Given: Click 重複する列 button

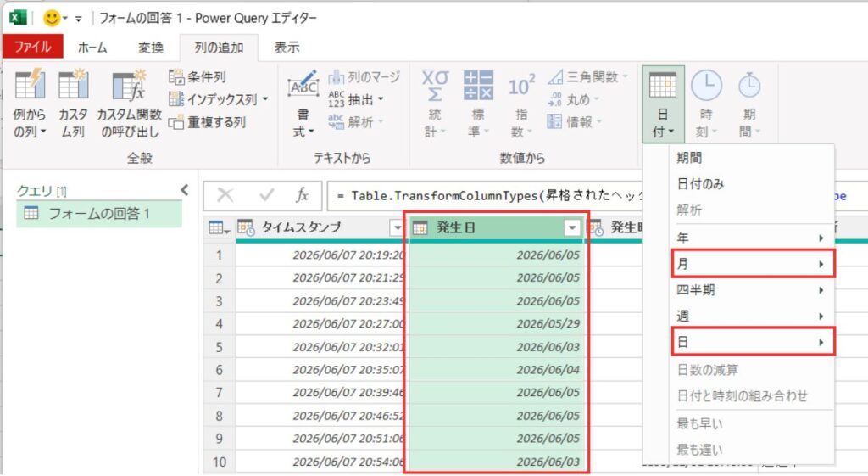Looking at the screenshot, I should (x=207, y=122).
